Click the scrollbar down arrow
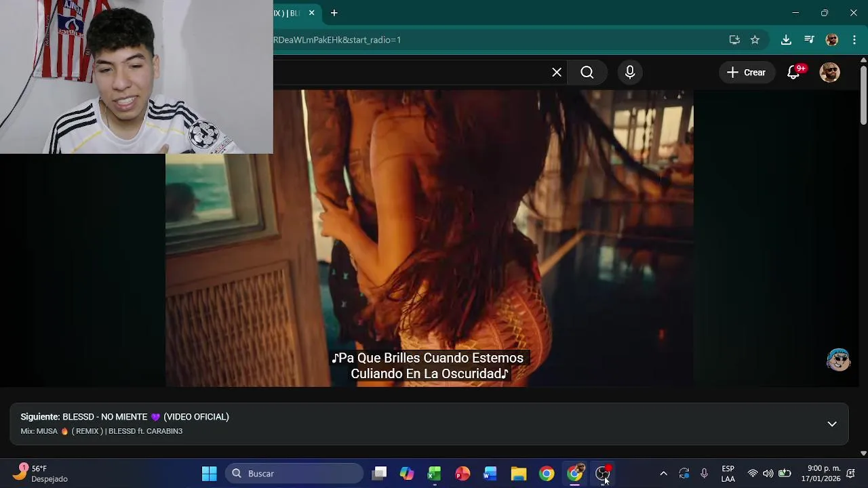 (863, 453)
